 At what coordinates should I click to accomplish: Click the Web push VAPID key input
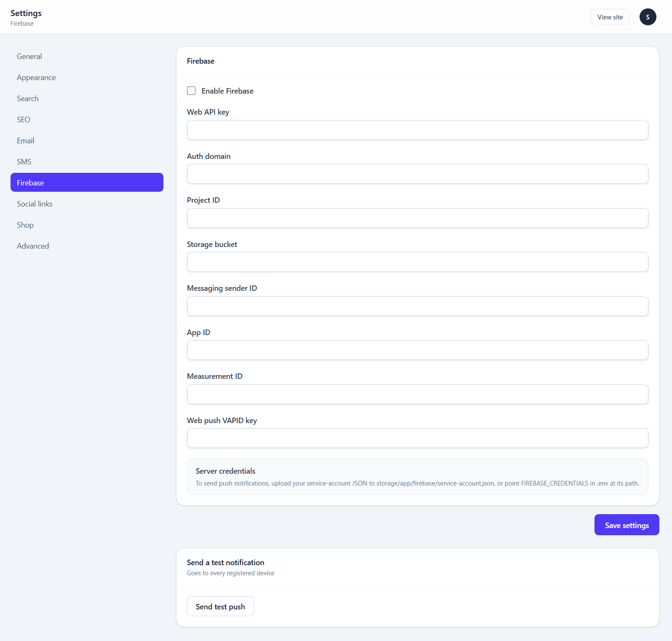pyautogui.click(x=418, y=438)
